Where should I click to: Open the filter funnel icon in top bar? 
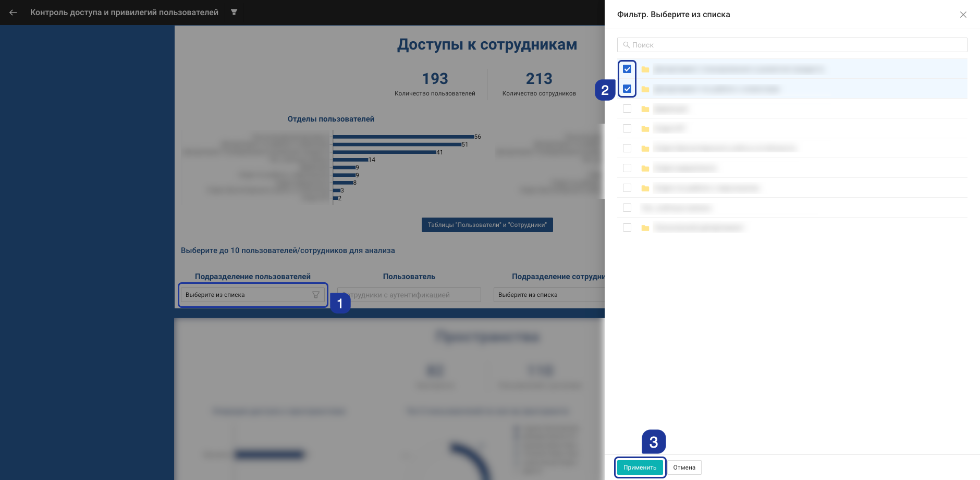point(234,12)
